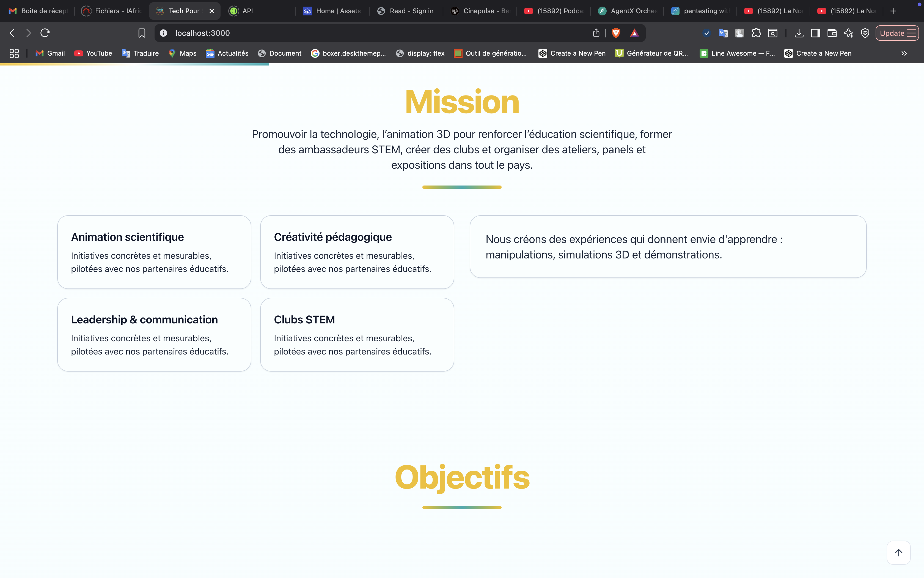
Task: Open the Générateur de QR... bookmark
Action: (651, 53)
